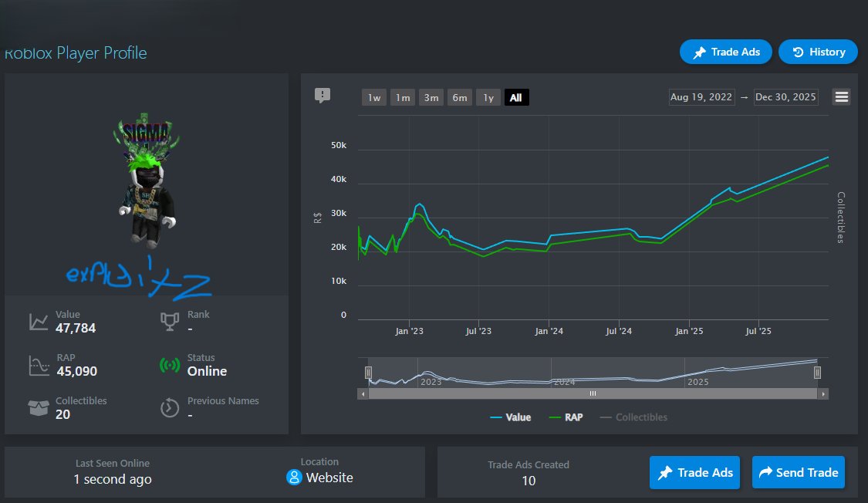
Task: Open Trade Ads from top header
Action: (x=726, y=52)
